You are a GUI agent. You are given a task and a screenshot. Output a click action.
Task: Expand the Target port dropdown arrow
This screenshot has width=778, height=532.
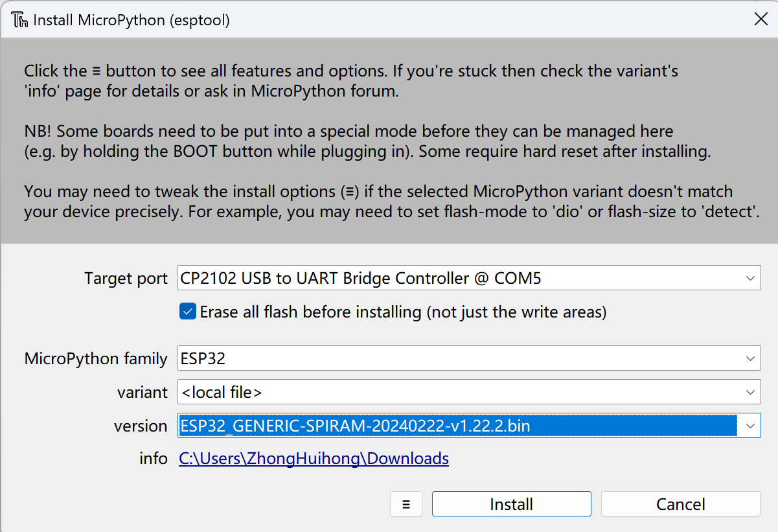coord(750,279)
